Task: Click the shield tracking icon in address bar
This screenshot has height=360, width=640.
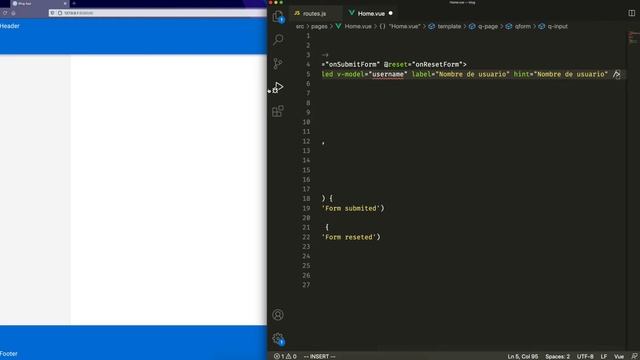Action: pos(52,13)
